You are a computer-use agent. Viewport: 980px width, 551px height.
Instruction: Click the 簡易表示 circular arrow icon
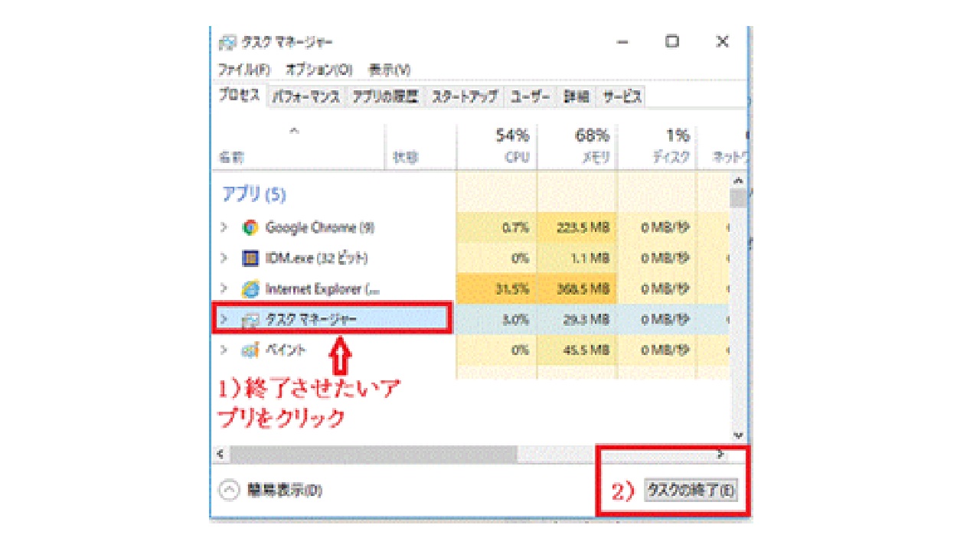pos(230,491)
